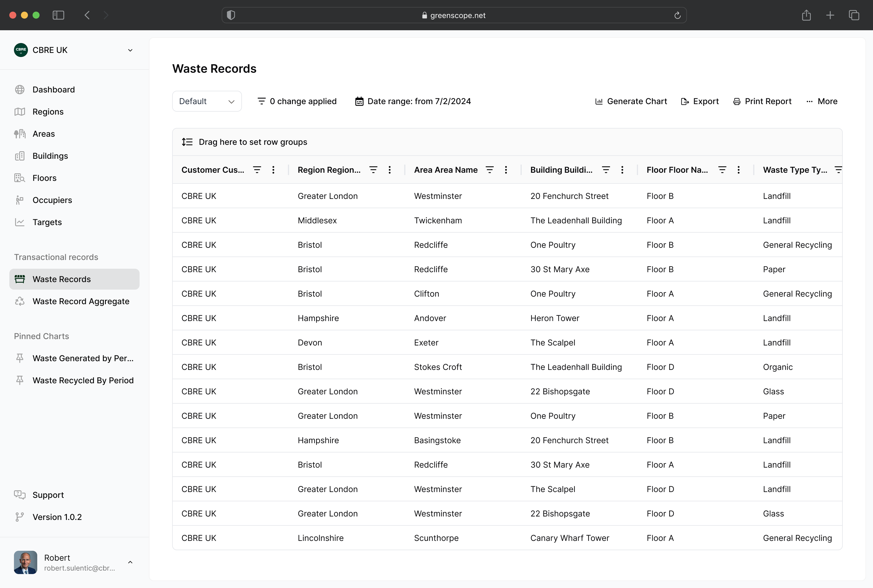Go back using browser back arrow

click(x=87, y=15)
